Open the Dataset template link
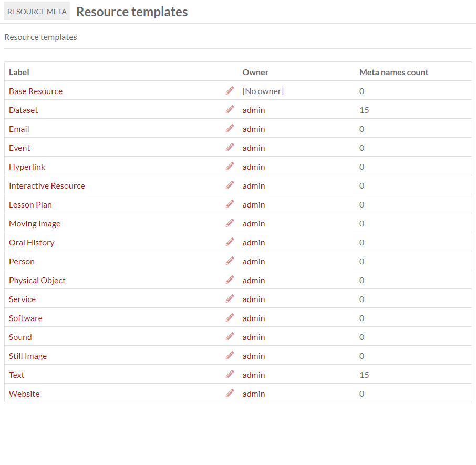Screen dimensions: 476x465 point(23,110)
